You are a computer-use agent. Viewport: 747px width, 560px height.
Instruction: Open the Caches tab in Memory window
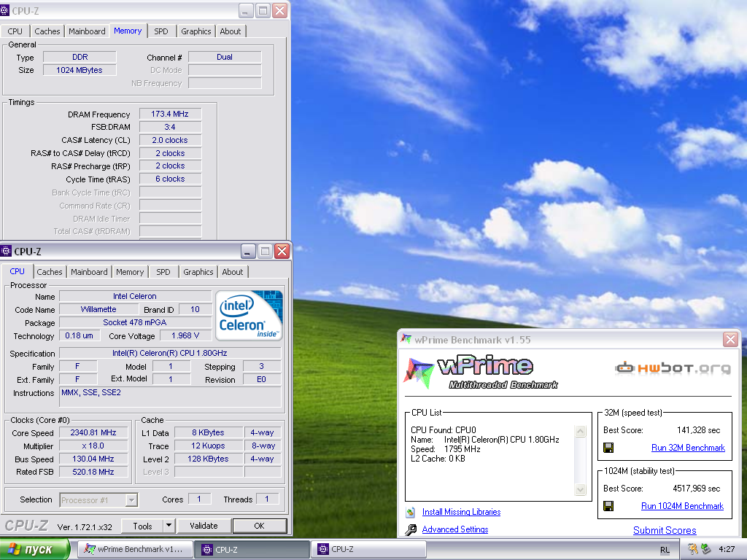[47, 31]
